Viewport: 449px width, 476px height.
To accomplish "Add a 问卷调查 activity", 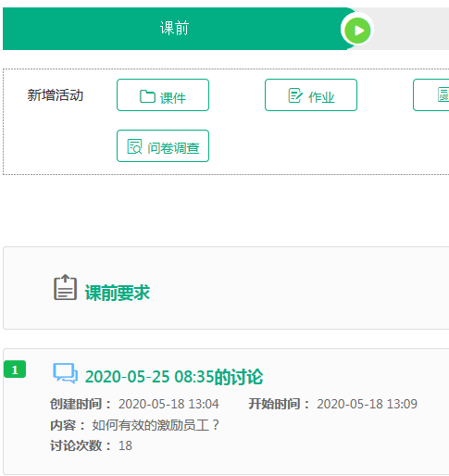I will click(163, 146).
